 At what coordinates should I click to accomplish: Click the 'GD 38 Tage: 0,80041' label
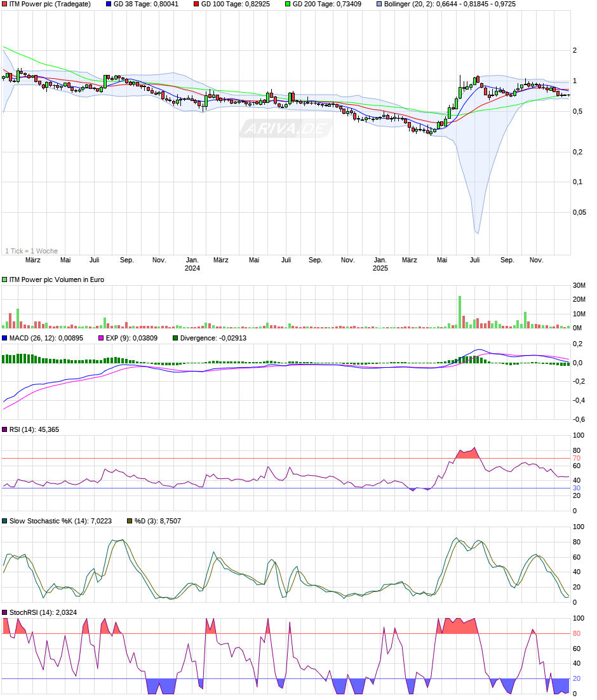[146, 4]
